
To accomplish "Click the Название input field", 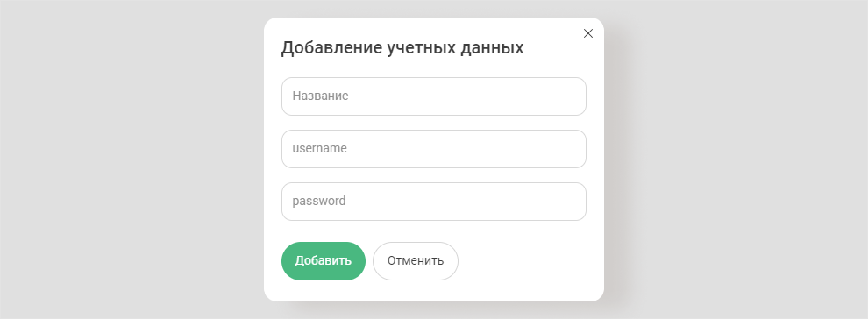I will (433, 96).
